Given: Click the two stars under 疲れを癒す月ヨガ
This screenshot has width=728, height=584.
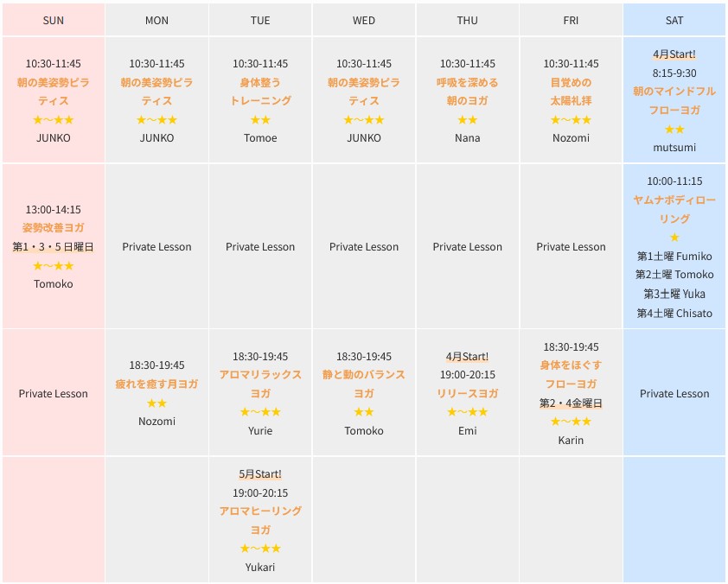Looking at the screenshot, I should [156, 403].
